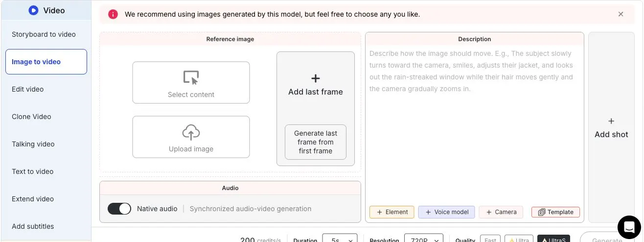Open Extend video mode
This screenshot has height=242, width=644.
[46, 199]
